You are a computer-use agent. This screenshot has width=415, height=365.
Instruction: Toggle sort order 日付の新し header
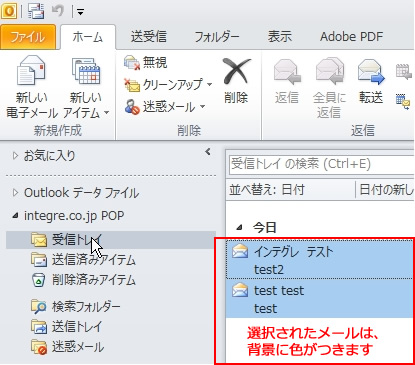(x=385, y=190)
